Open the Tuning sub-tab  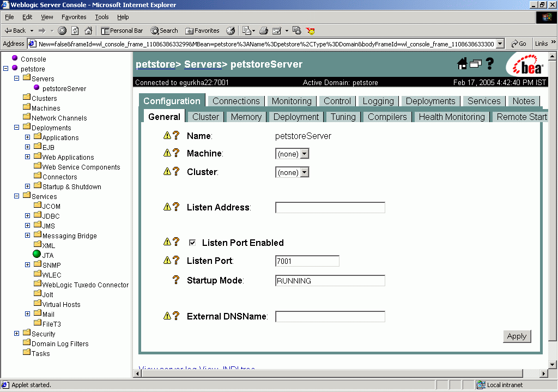343,117
